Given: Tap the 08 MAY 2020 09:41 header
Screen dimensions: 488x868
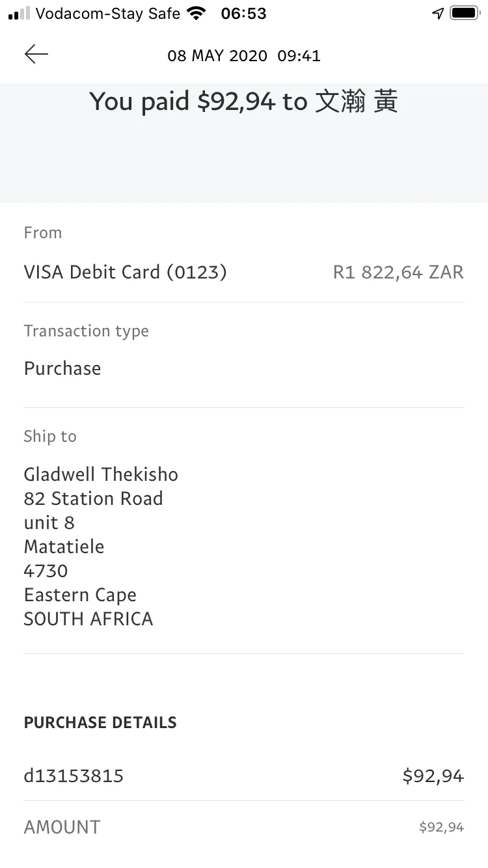Looking at the screenshot, I should [x=244, y=56].
